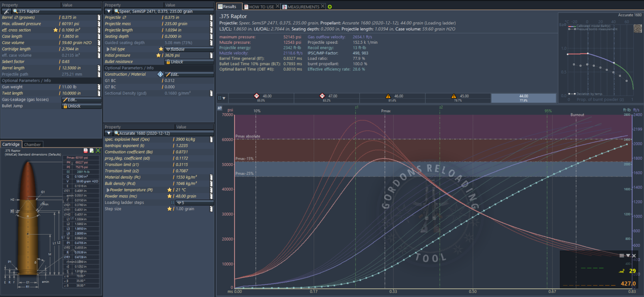Open unit ruler for Max. allowed pressure
The width and height of the screenshot is (644, 297).
click(99, 24)
